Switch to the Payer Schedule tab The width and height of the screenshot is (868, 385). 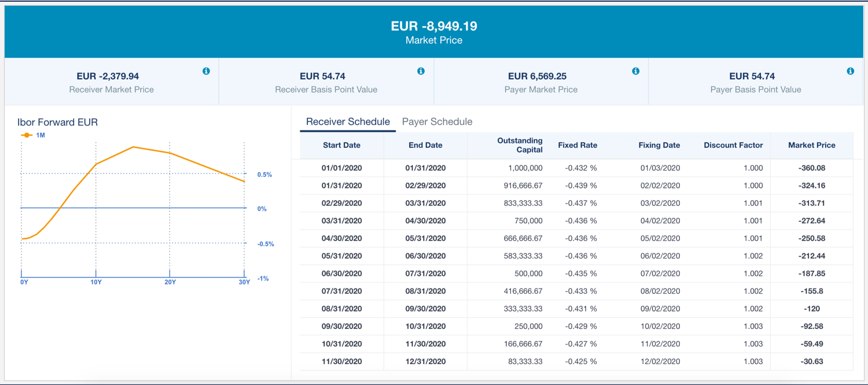tap(437, 122)
